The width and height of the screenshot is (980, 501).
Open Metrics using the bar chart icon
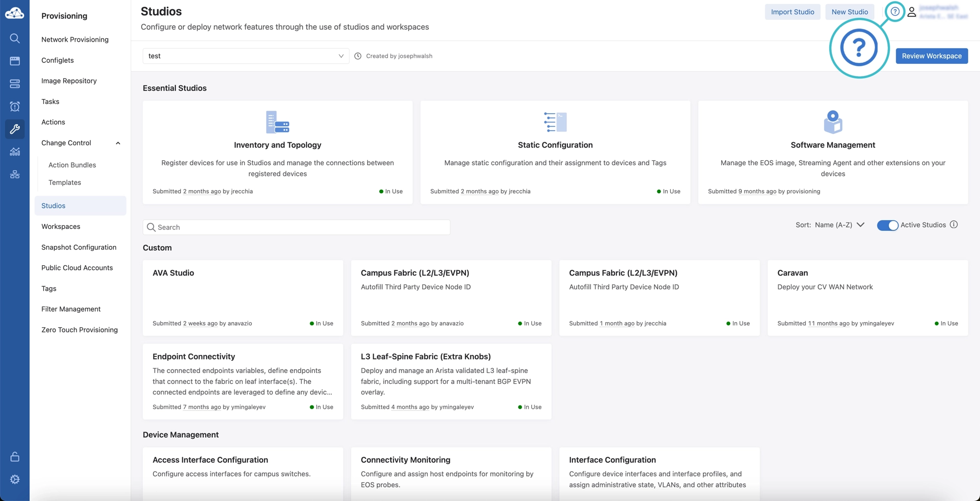coord(15,151)
